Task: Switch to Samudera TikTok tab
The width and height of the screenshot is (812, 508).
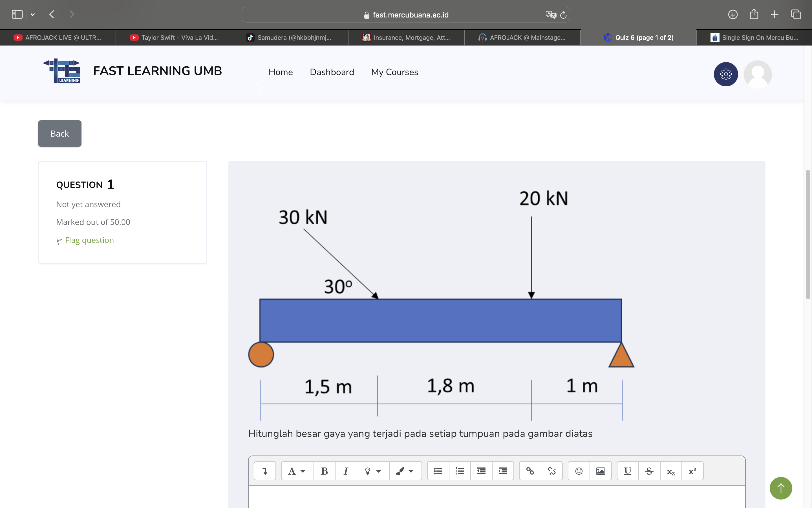Action: coord(290,38)
